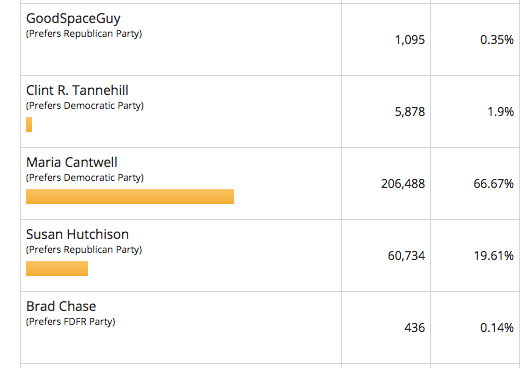
Task: Select the 66.67% percentage cell
Action: coord(475,183)
